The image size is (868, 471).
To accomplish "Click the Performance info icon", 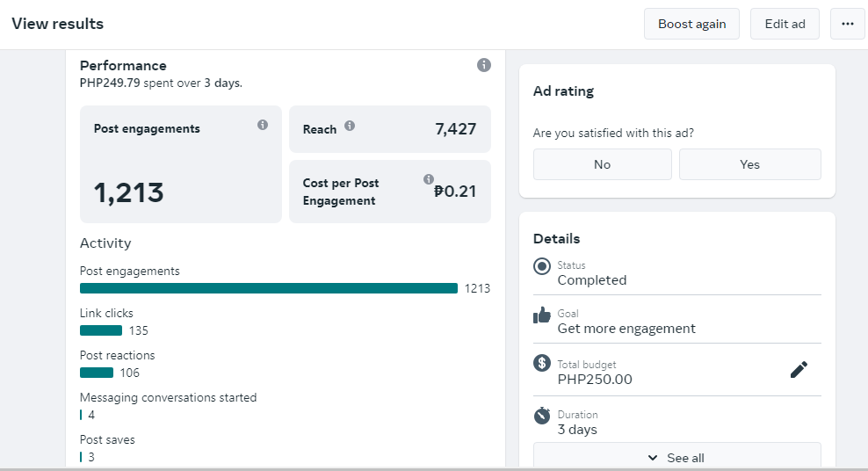I will click(x=484, y=65).
